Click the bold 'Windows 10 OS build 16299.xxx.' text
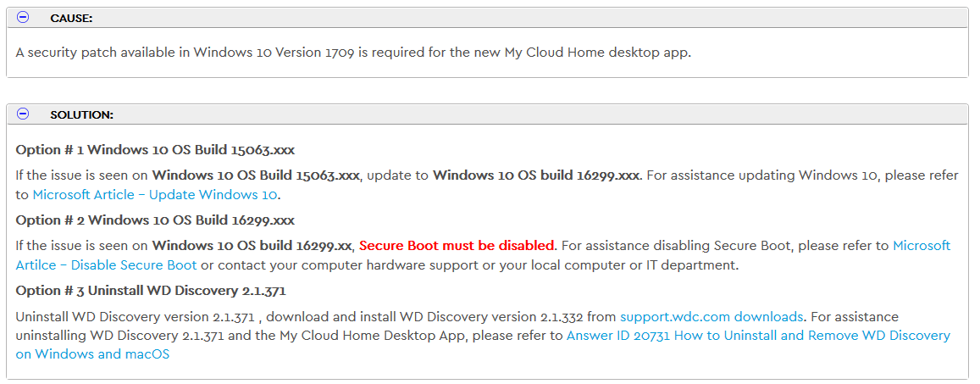 [538, 175]
